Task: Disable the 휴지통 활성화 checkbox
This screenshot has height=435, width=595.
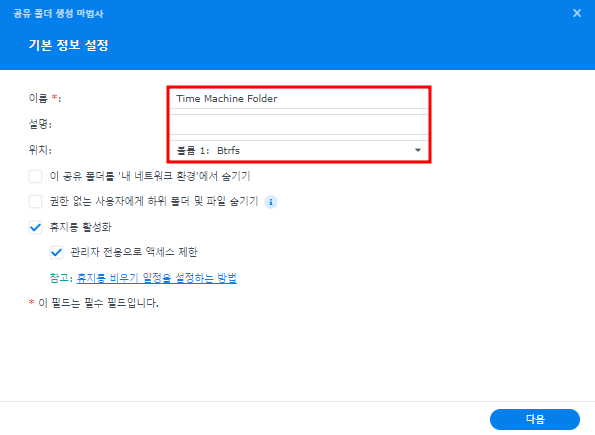Action: [x=36, y=227]
